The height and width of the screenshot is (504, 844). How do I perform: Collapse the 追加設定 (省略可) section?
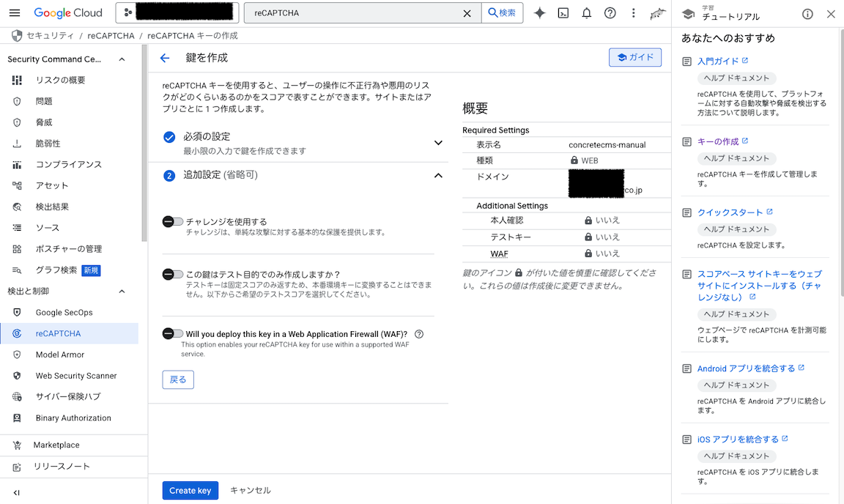(438, 175)
